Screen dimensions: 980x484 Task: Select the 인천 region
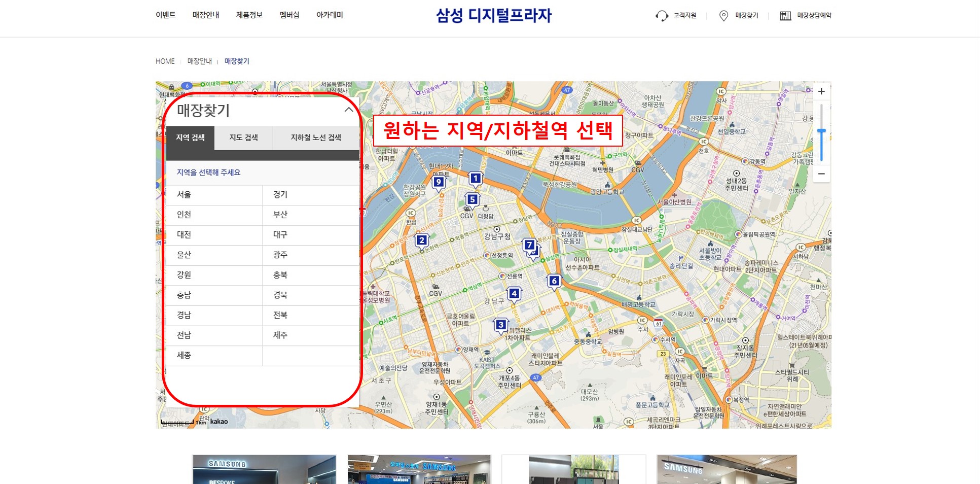click(x=214, y=215)
